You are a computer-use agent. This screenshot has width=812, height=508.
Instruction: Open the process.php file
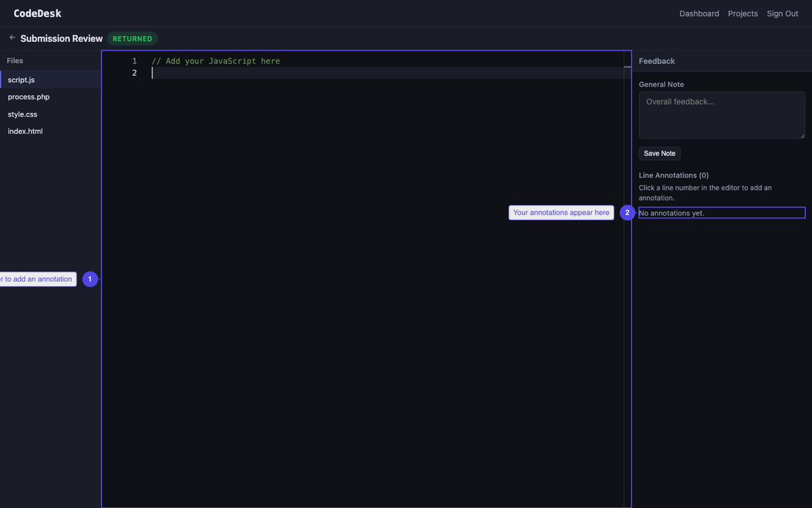coord(28,96)
